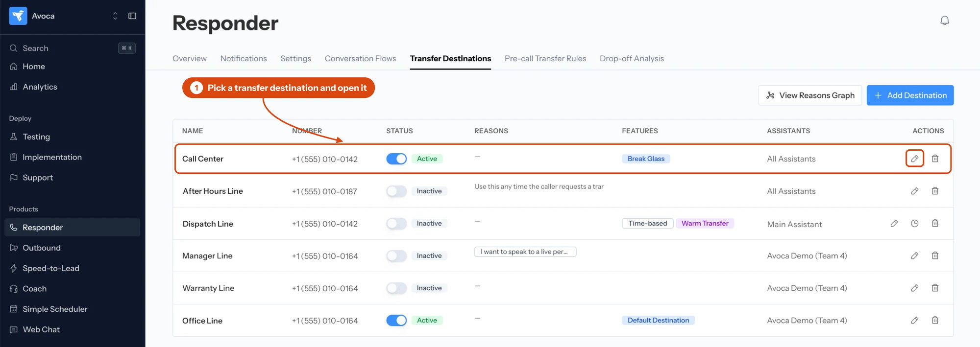980x347 pixels.
Task: Edit the Office Line pencil icon
Action: coord(914,320)
